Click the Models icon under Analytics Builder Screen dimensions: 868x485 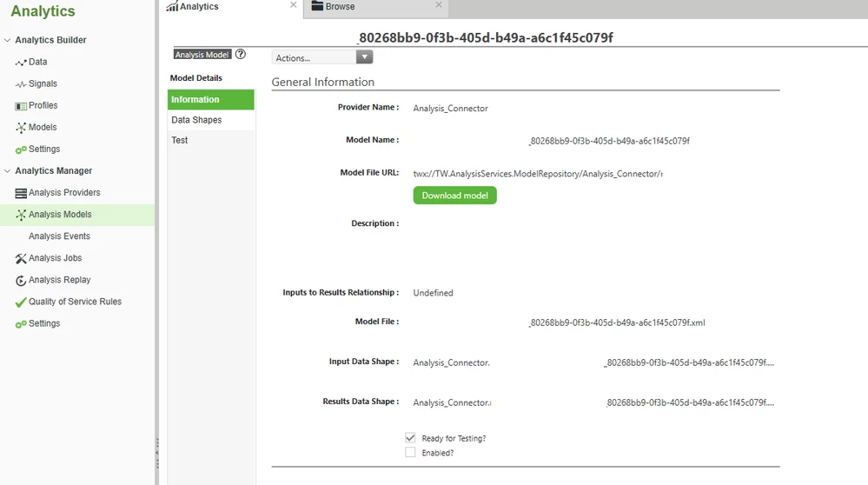tap(21, 128)
